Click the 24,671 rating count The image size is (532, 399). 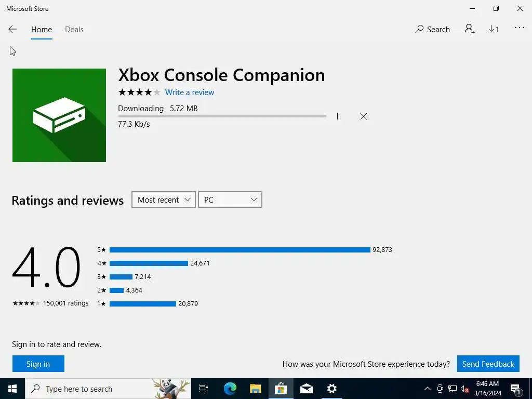coord(200,263)
